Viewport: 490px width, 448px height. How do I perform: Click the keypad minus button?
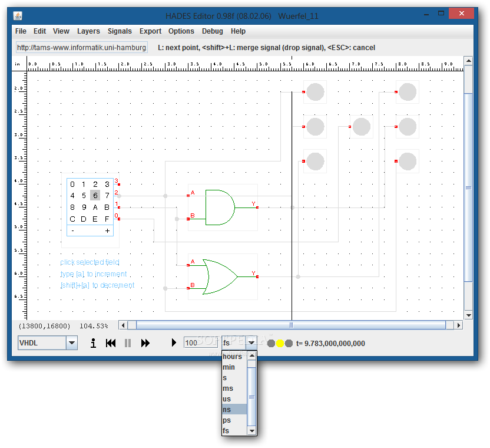click(x=73, y=230)
